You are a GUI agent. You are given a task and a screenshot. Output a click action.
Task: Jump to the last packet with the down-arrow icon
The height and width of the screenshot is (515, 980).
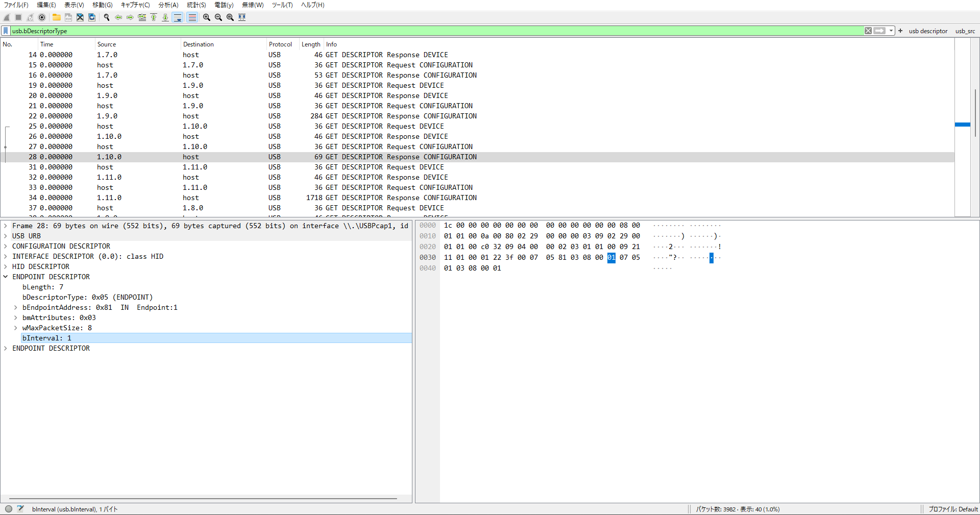tap(165, 17)
